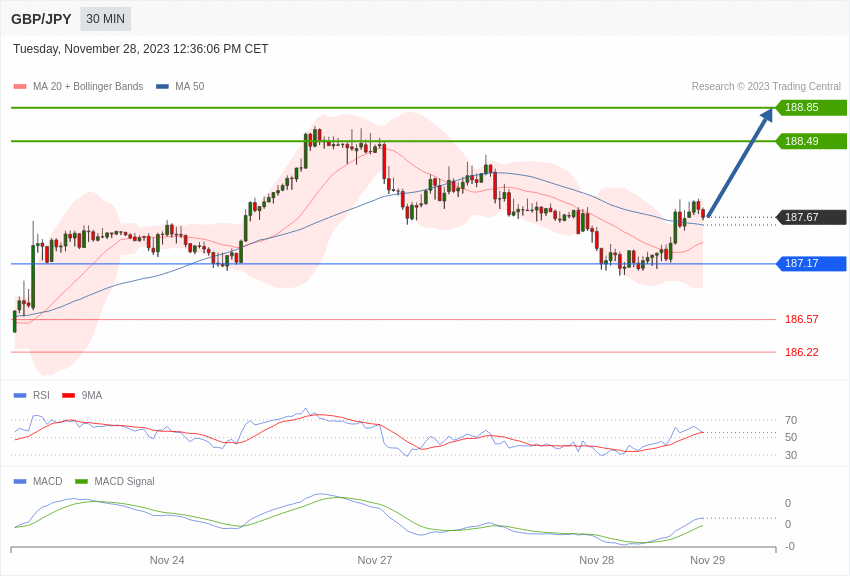Image resolution: width=850 pixels, height=576 pixels.
Task: Click the Nov 24 date axis label
Action: 167,560
